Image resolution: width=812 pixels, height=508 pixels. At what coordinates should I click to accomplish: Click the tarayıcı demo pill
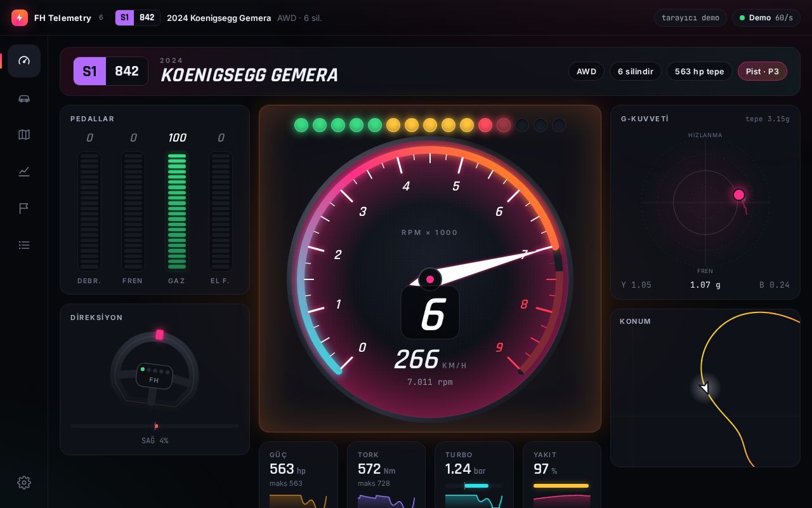pyautogui.click(x=690, y=18)
